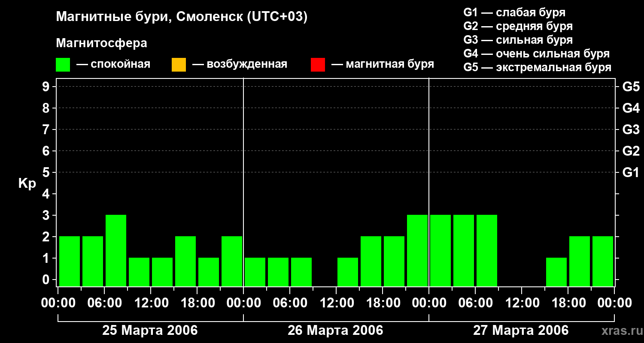Click the date label '25 Марта 2006'
Screen dimensions: 644x343
point(150,330)
